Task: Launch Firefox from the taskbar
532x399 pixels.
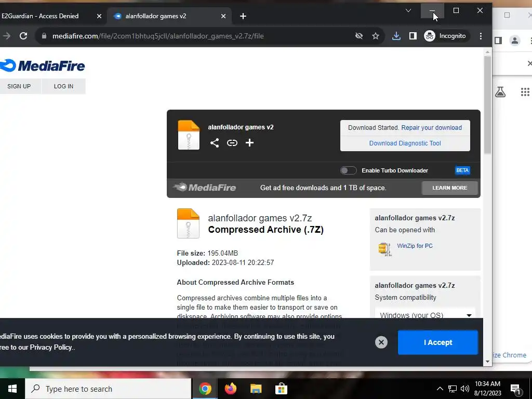Action: tap(231, 389)
